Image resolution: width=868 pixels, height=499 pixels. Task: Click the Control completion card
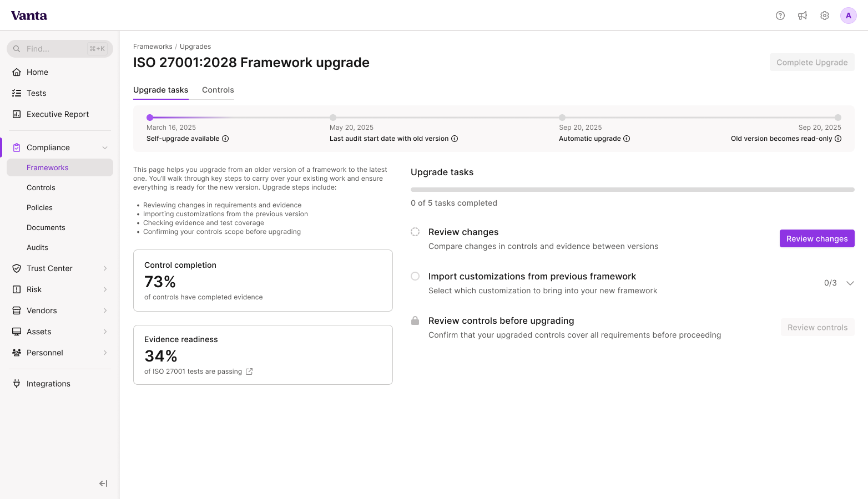pyautogui.click(x=263, y=281)
